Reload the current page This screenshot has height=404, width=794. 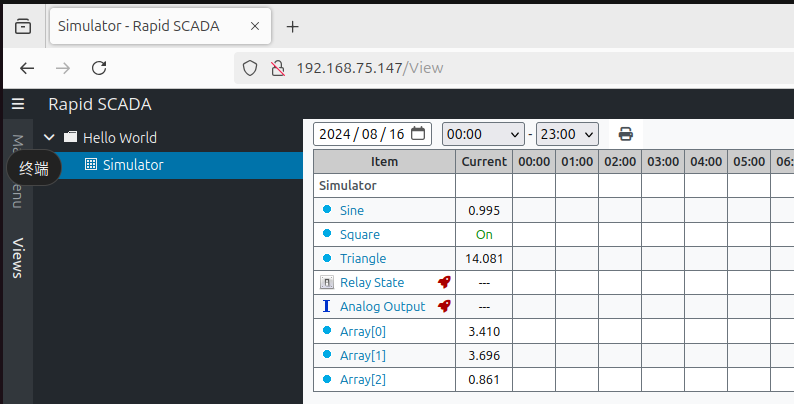[99, 68]
